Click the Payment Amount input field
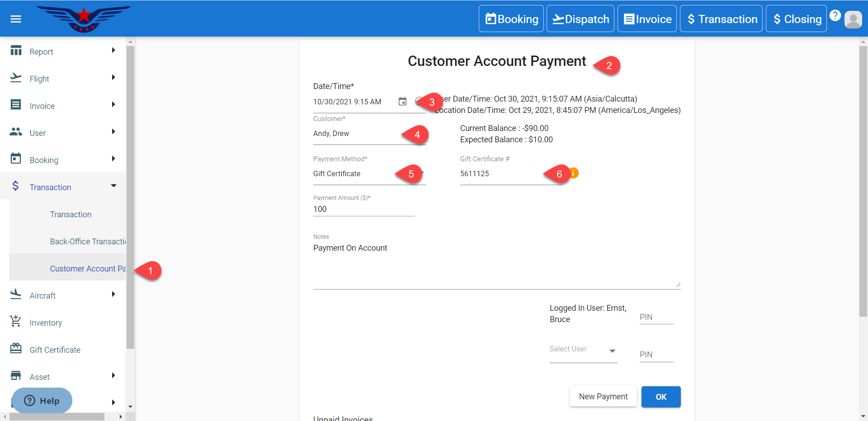 coord(363,209)
